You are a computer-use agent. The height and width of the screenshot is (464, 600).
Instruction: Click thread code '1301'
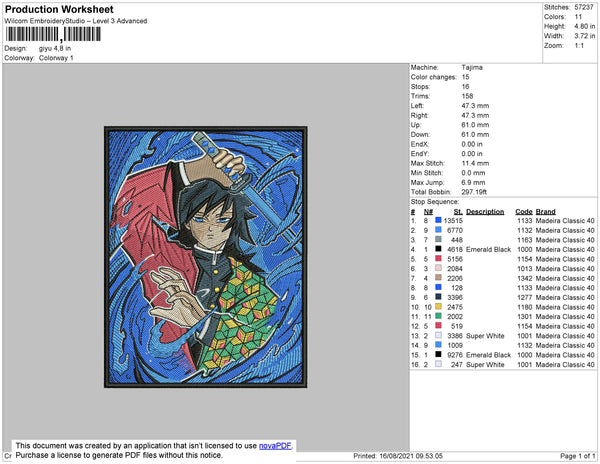click(525, 316)
